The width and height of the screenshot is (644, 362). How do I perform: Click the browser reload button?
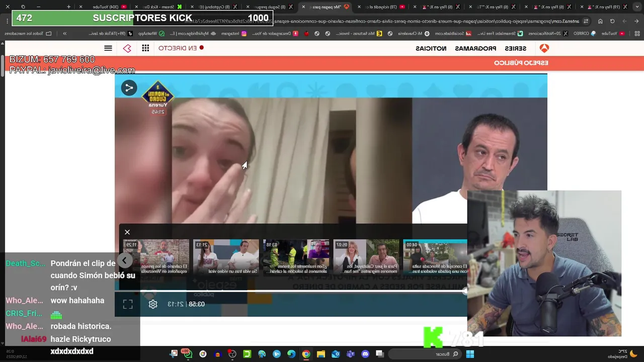612,21
